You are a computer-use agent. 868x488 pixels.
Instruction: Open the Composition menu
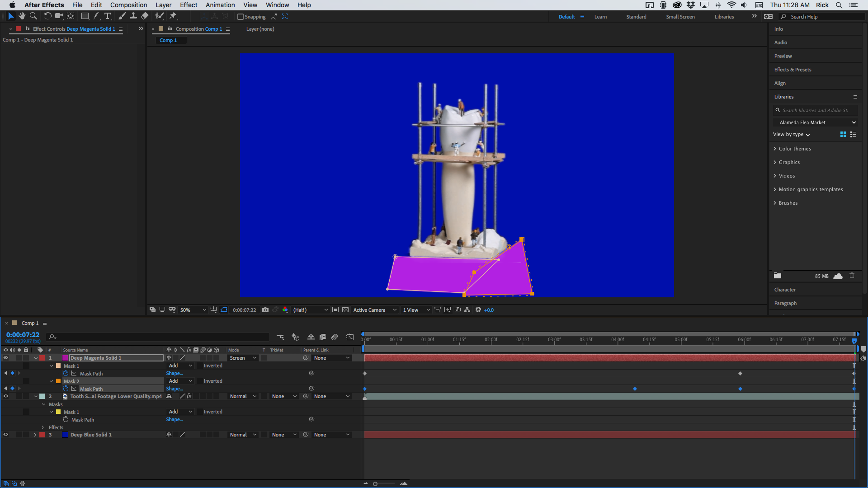[128, 5]
